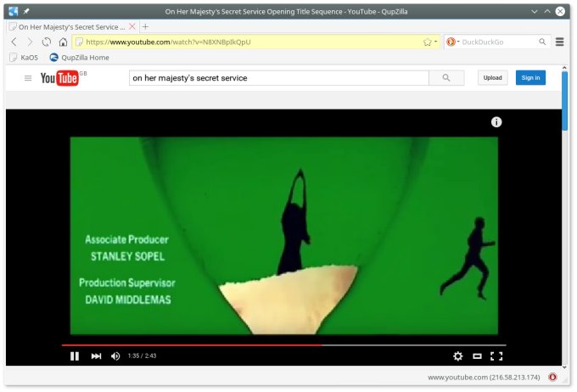The image size is (577, 392).
Task: Open video settings gear
Action: [457, 356]
